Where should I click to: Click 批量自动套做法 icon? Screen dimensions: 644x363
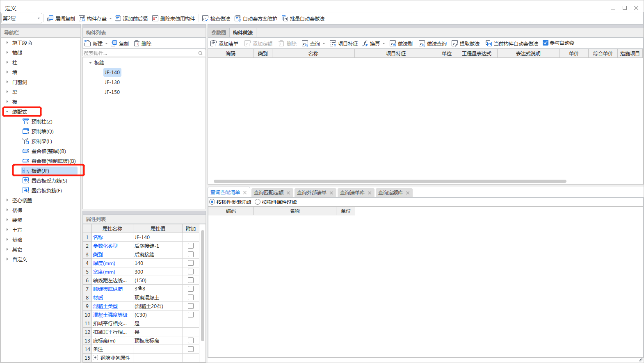point(285,18)
